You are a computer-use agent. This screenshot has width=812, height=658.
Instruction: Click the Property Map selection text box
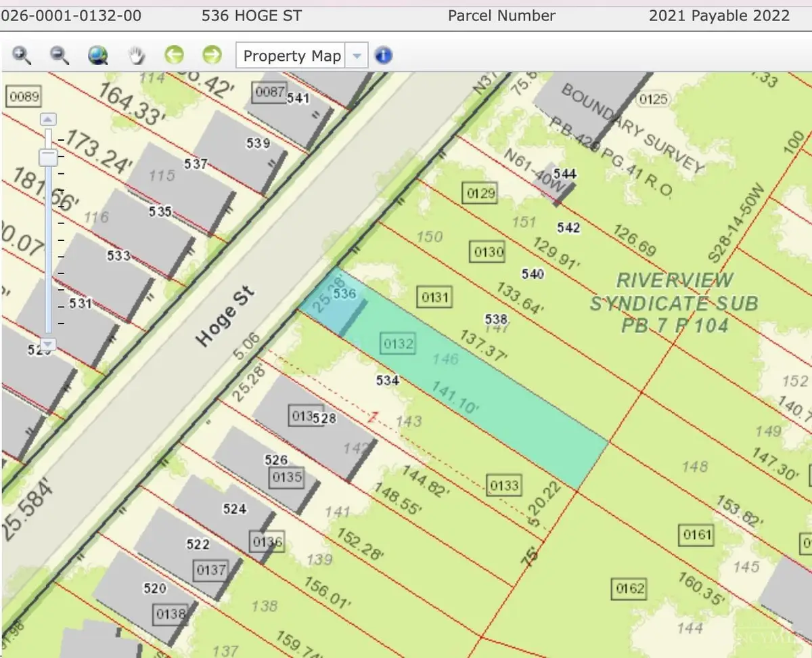[291, 56]
